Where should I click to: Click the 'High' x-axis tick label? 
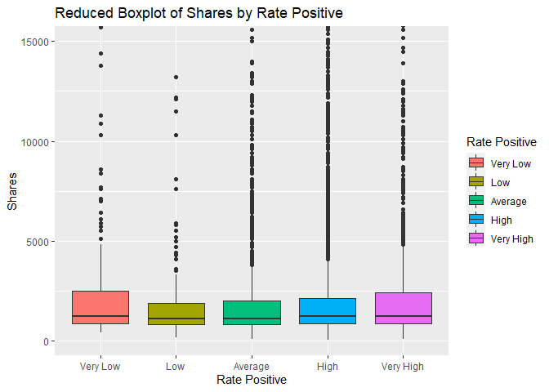[327, 366]
